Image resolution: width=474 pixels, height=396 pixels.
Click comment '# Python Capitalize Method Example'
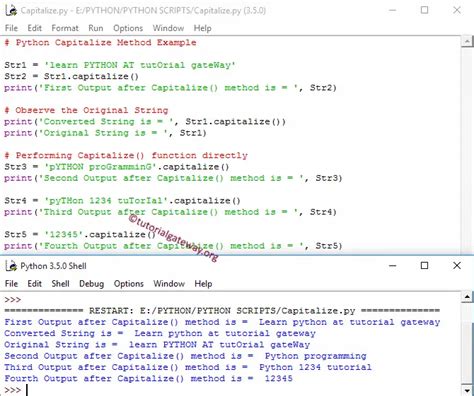coord(100,42)
